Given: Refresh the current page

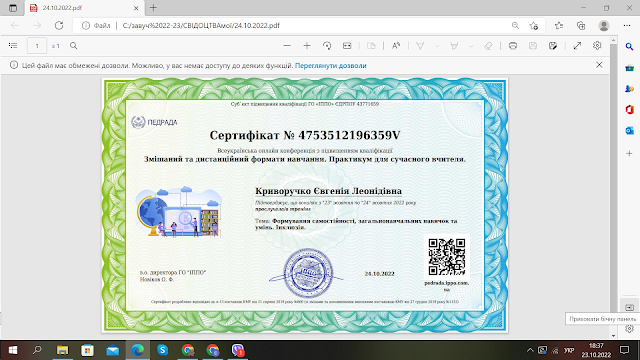Looking at the screenshot, I should tap(59, 25).
